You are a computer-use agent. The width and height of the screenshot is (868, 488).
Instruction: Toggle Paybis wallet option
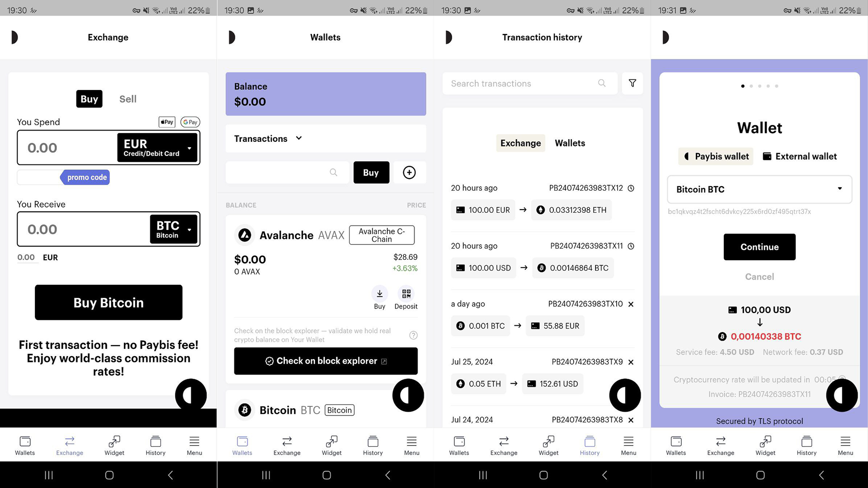click(715, 156)
